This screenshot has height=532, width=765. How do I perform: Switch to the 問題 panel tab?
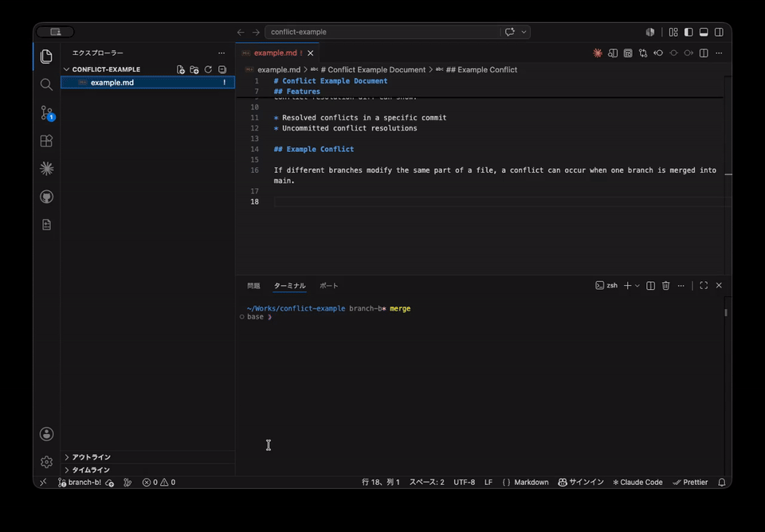[253, 286]
